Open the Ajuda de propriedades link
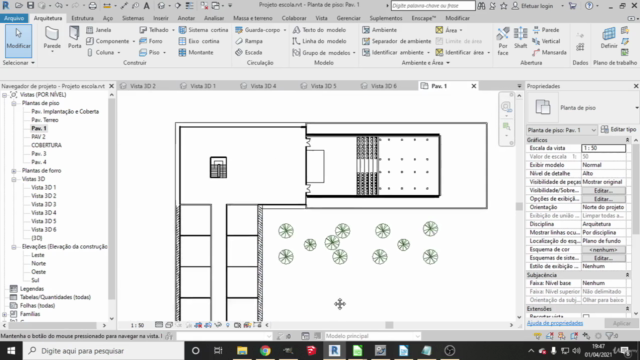This screenshot has width=640, height=360. (x=555, y=323)
